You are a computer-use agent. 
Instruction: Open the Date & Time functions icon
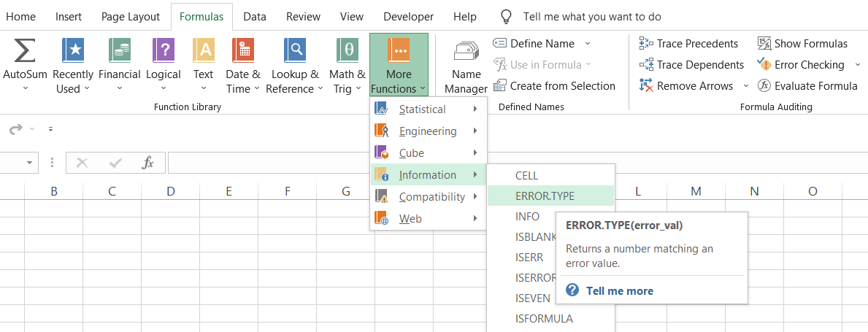(242, 51)
